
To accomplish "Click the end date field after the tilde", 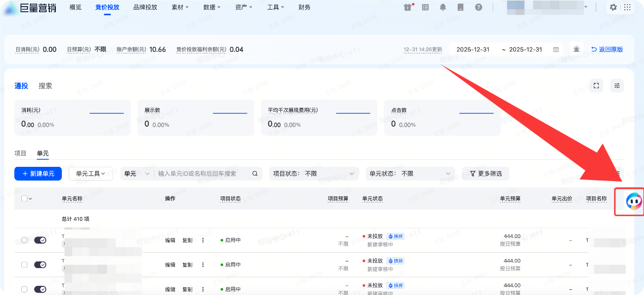I will pos(526,49).
